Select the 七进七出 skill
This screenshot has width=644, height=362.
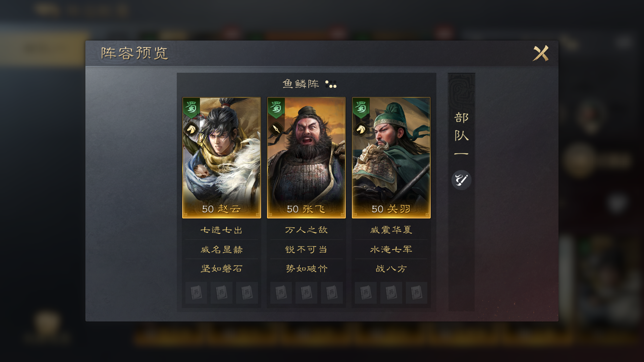coord(221,230)
